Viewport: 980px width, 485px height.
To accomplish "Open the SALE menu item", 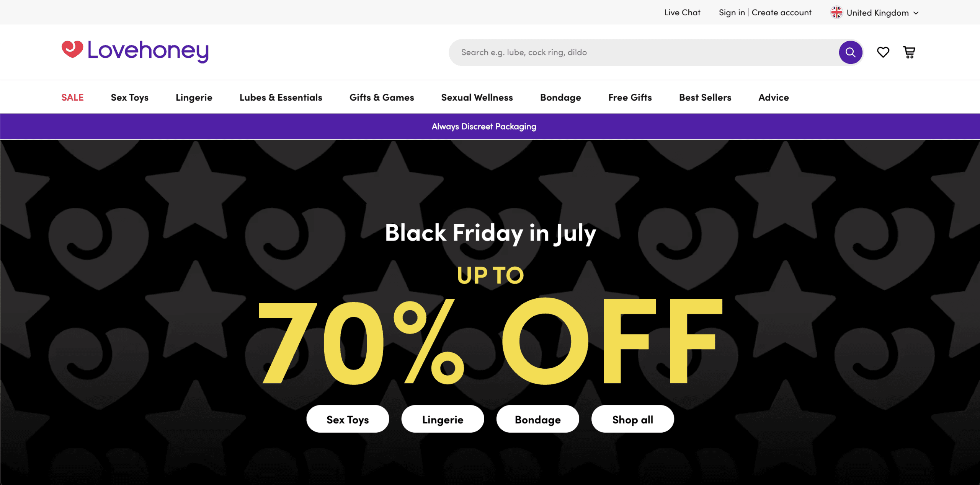I will point(72,97).
